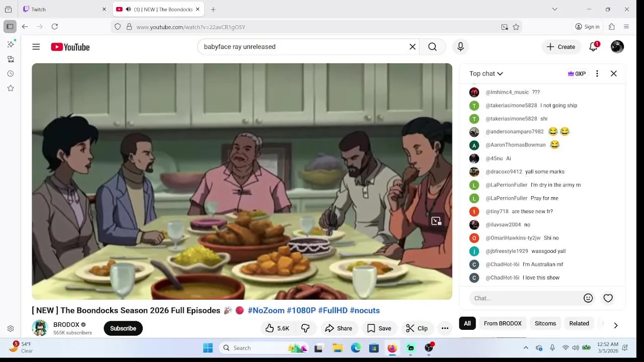The image size is (644, 362).
Task: Activate picture-in-picture overlay on video
Action: coord(436,221)
